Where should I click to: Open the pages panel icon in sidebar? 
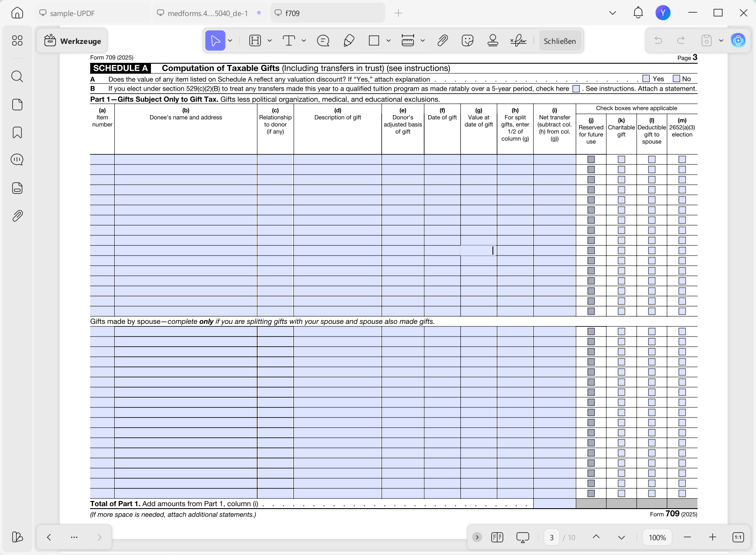coord(17,105)
